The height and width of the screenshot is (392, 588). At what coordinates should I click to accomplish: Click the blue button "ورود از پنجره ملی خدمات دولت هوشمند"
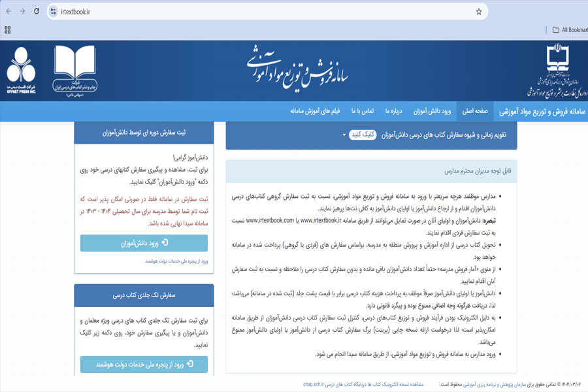pyautogui.click(x=144, y=365)
